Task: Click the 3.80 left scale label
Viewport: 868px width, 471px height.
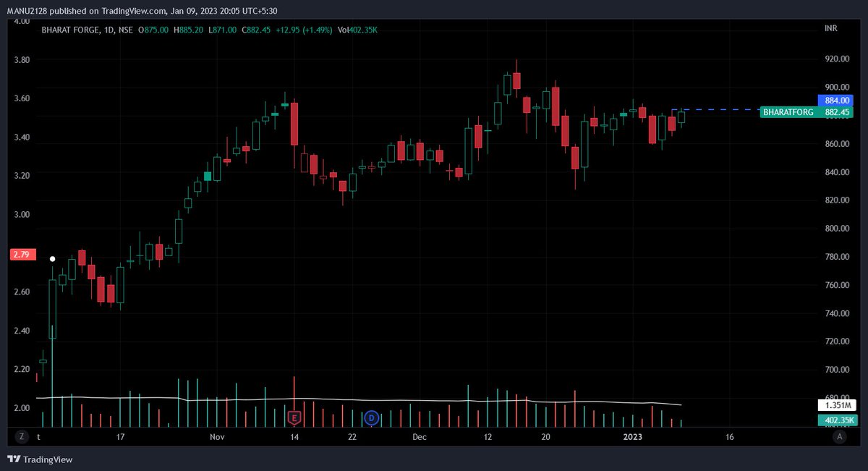Action: click(22, 60)
